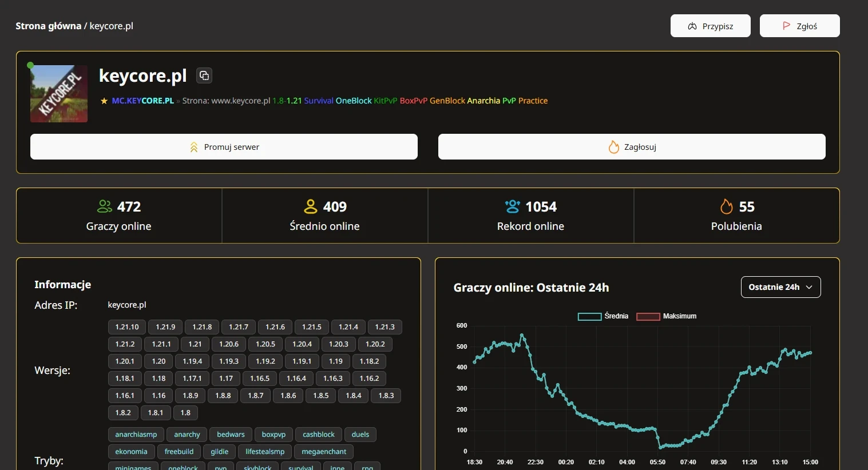Click the 472 Graczy online value
This screenshot has height=470, width=868.
tap(129, 206)
